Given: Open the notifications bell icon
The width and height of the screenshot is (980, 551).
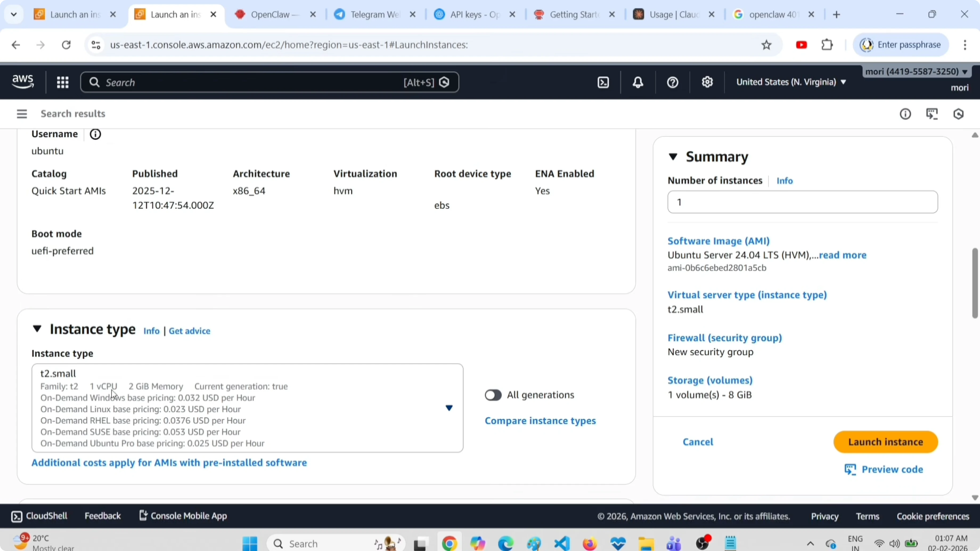Looking at the screenshot, I should [x=638, y=82].
